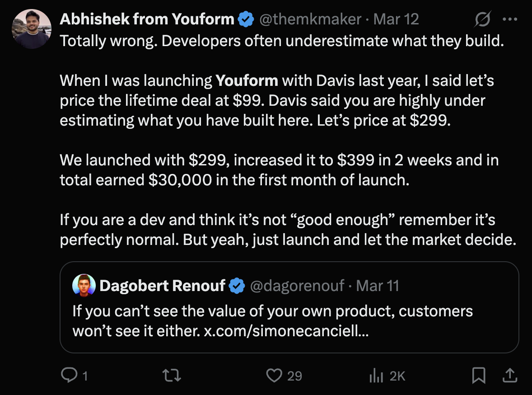This screenshot has height=395, width=532.
Task: Bookmark this tweet
Action: click(x=479, y=375)
